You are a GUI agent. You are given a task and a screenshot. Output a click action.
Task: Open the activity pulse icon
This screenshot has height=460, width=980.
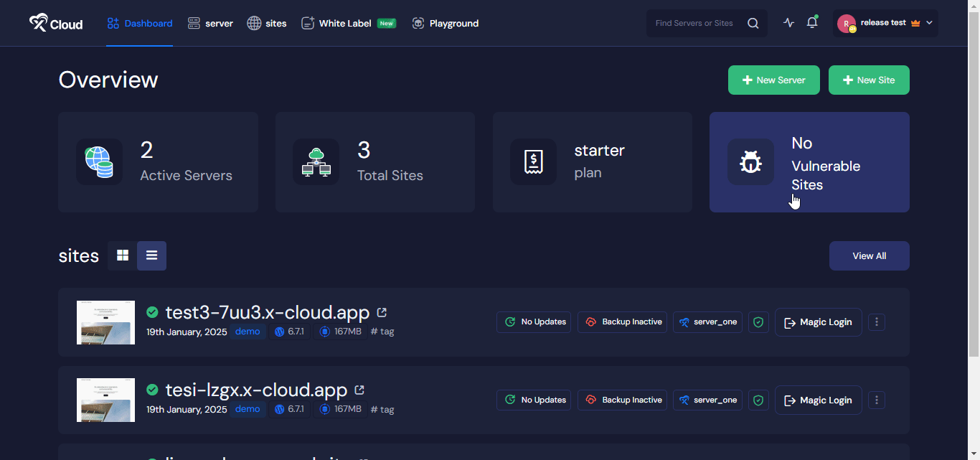[x=789, y=23]
